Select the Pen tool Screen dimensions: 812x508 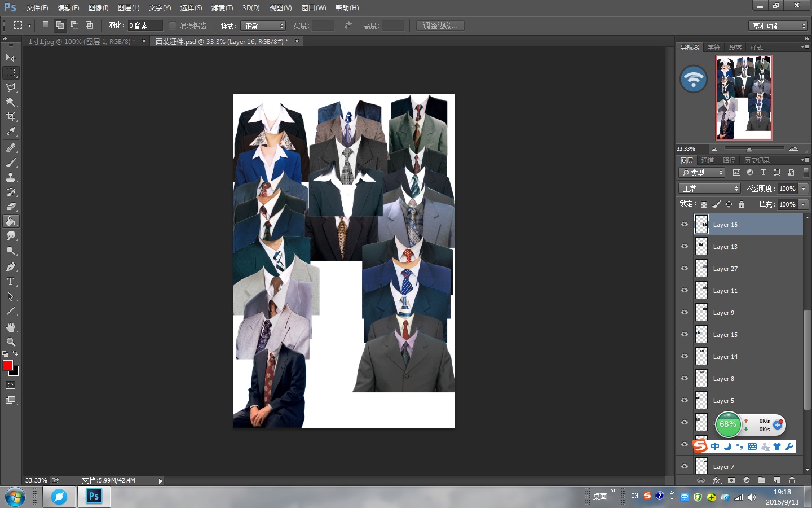[11, 267]
